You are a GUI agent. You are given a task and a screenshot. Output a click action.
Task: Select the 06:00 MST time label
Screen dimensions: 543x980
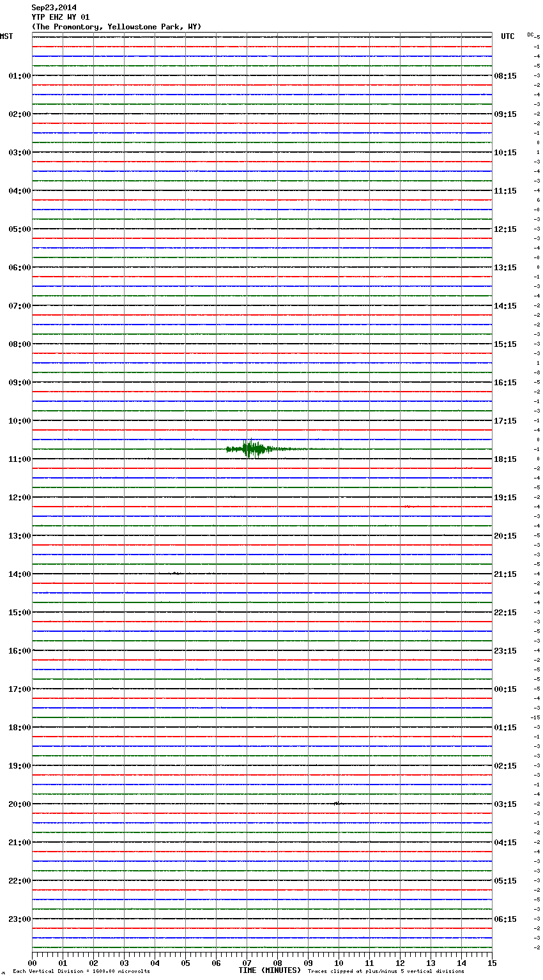tap(20, 268)
